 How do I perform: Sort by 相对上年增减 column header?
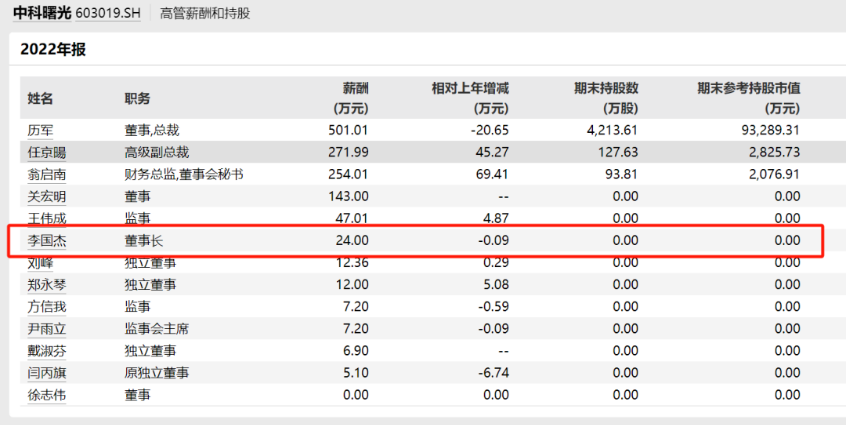(x=471, y=98)
